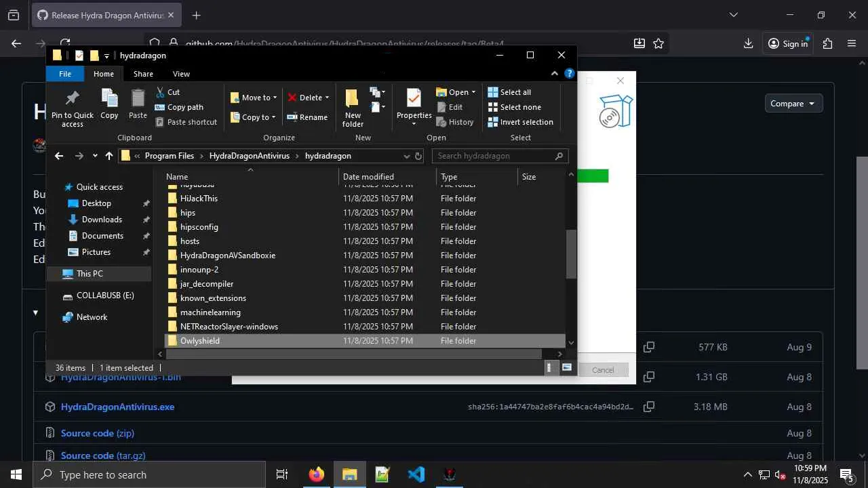Click the Copy icon in Clipboard group
Viewport: 868px width, 488px height.
pyautogui.click(x=109, y=98)
